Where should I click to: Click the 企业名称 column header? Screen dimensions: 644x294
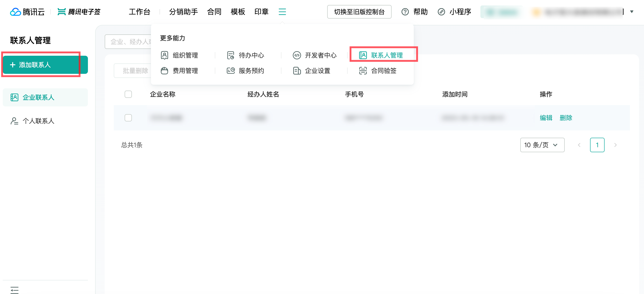tap(162, 94)
